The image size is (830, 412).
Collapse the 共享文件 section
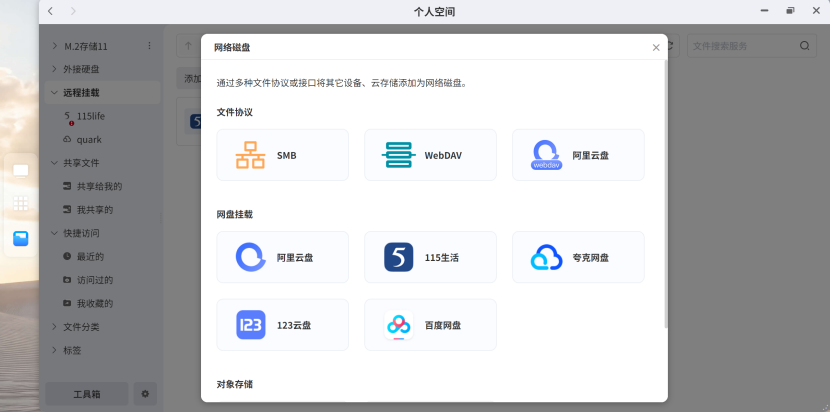click(x=55, y=163)
